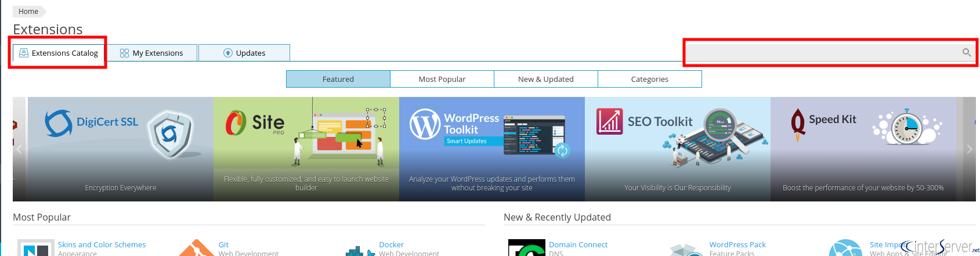Go to previous carousel slide arrow
Image resolution: width=980 pixels, height=256 pixels.
[19, 149]
